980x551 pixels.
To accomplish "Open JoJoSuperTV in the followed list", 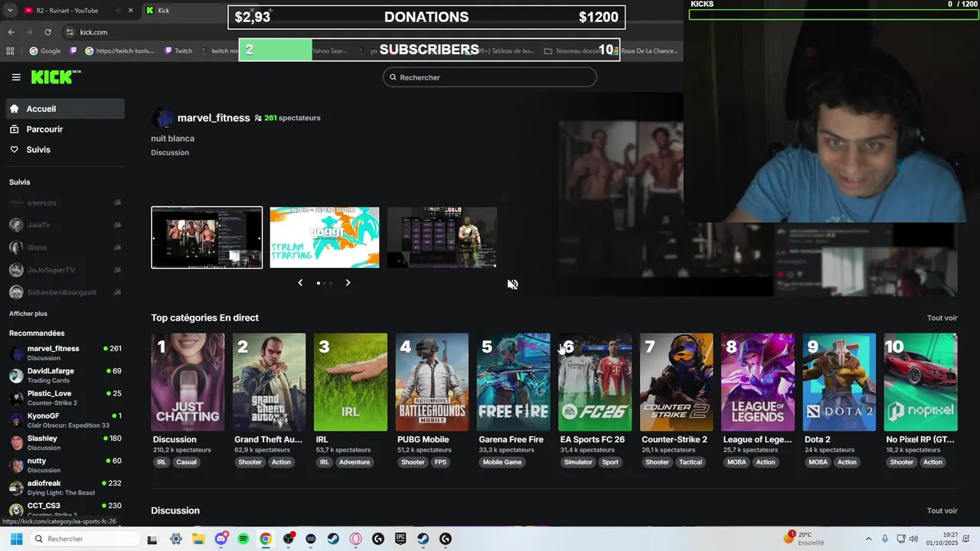I will (65, 270).
